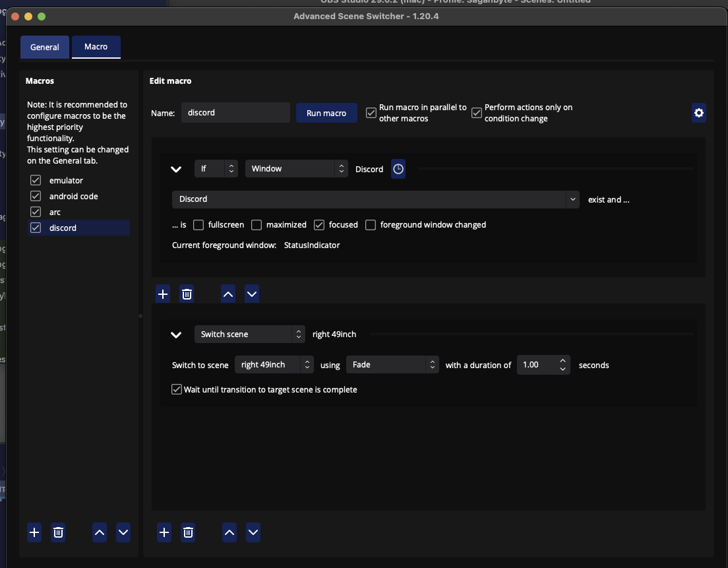728x568 pixels.
Task: Open the Window condition type dropdown
Action: pos(296,169)
